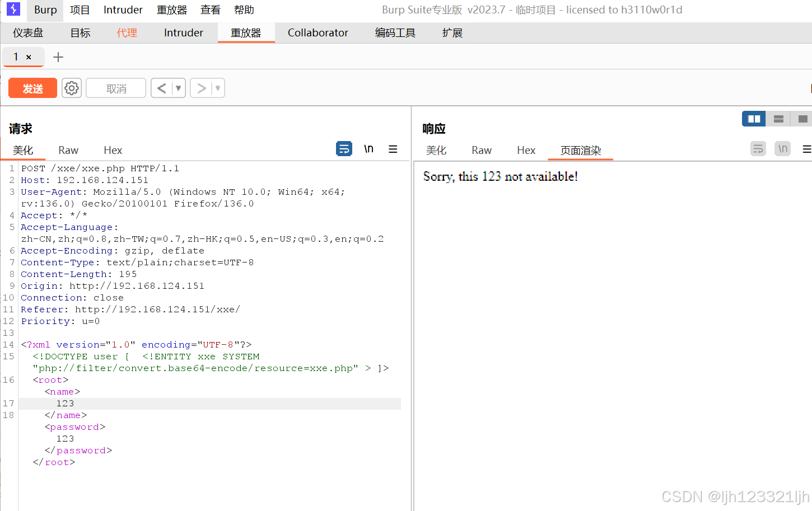812x511 pixels.
Task: Click the Content-Type header line
Action: pos(137,262)
